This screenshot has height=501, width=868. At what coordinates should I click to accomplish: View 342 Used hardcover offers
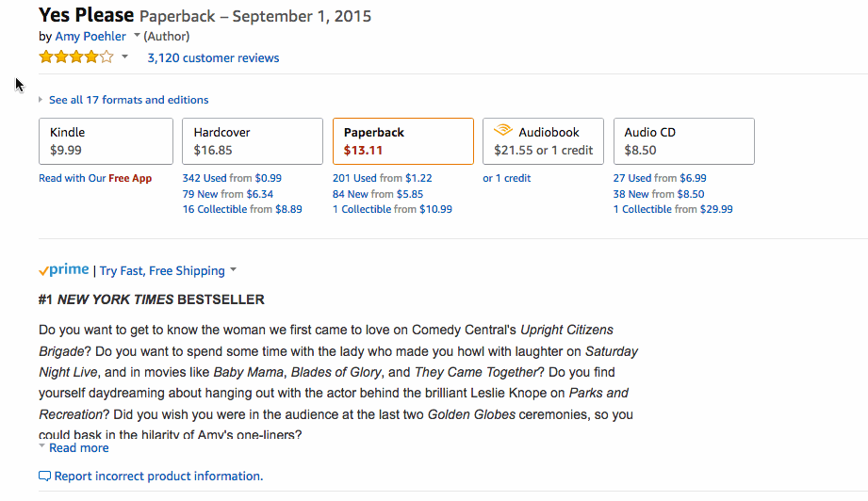tap(232, 178)
